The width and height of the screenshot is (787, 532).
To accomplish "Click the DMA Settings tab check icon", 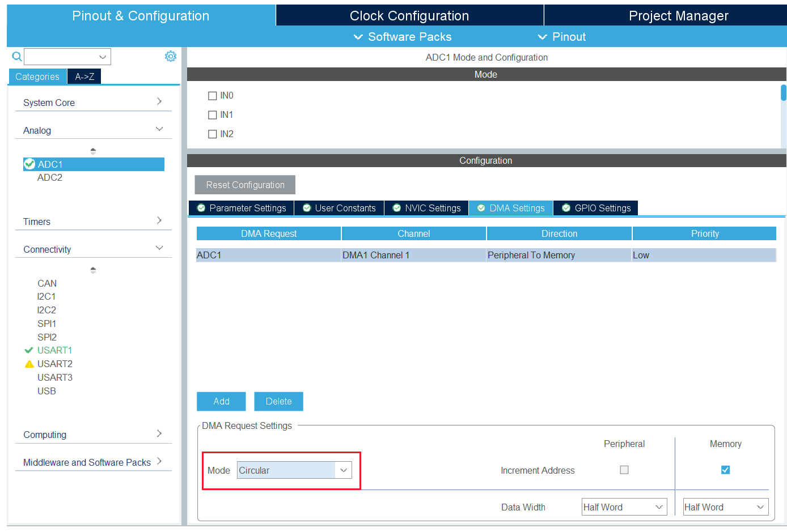I will click(x=481, y=208).
